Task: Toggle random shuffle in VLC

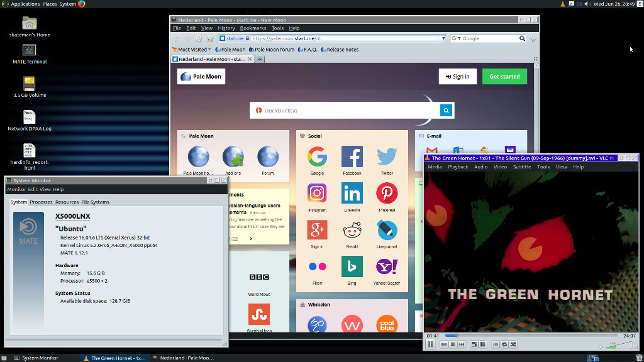Action: pos(513,344)
